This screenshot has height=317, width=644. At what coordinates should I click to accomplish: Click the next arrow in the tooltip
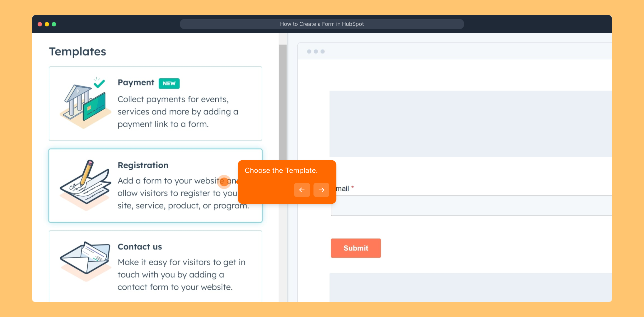point(321,190)
